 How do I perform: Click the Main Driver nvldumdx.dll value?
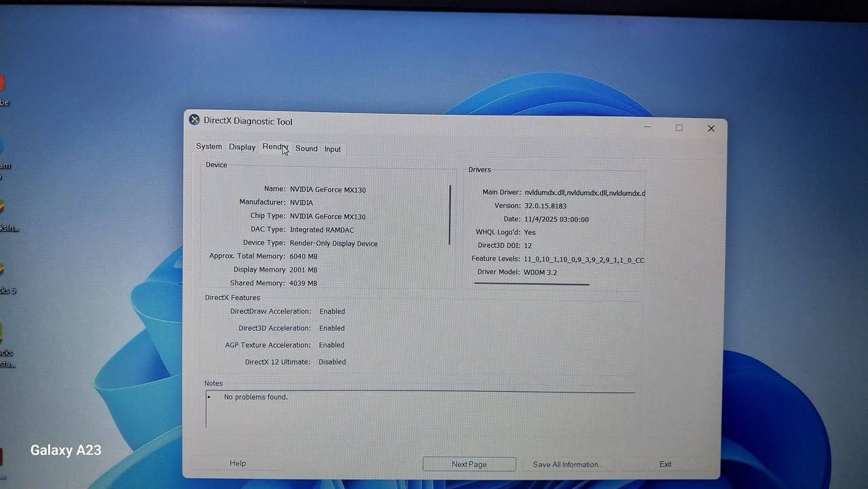click(584, 193)
